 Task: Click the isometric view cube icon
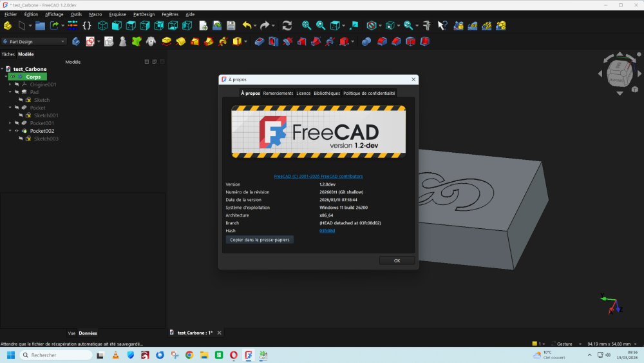point(102,26)
